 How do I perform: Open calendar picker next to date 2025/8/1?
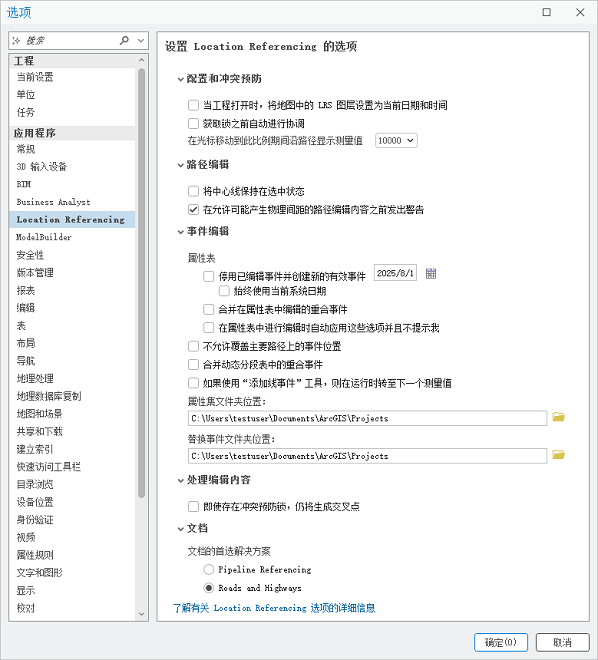coord(431,273)
